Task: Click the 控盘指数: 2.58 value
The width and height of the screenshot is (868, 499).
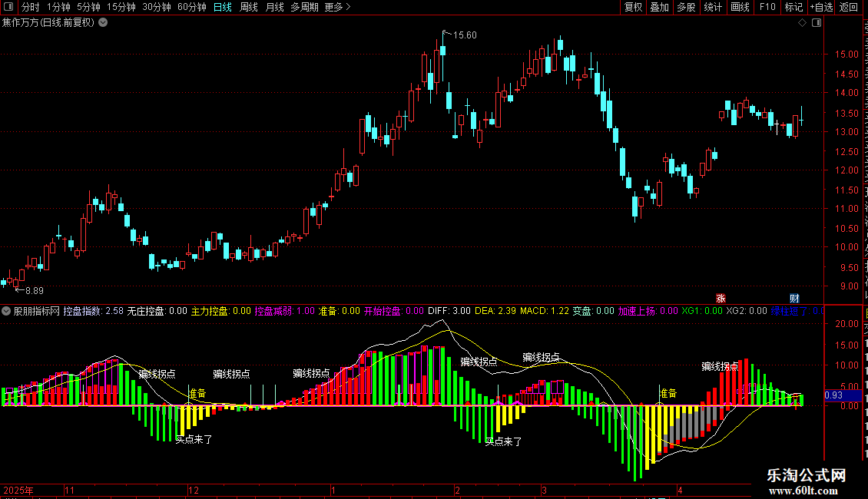Action: tap(93, 311)
